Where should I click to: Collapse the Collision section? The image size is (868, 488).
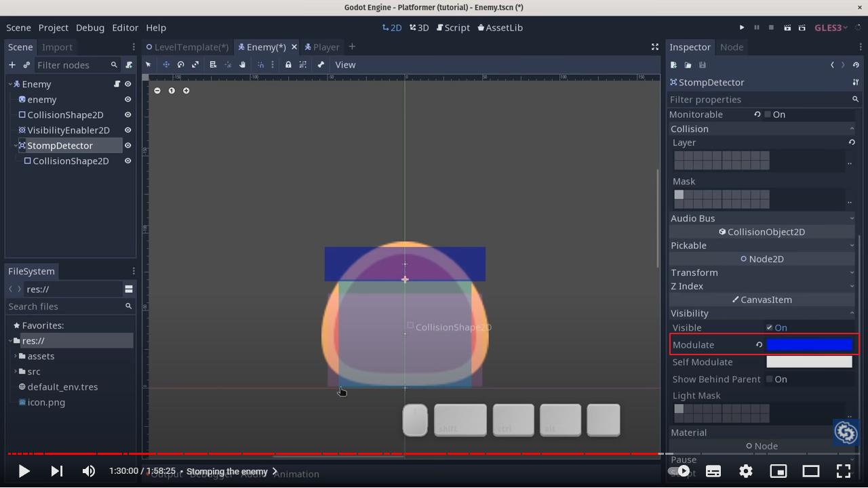click(762, 129)
